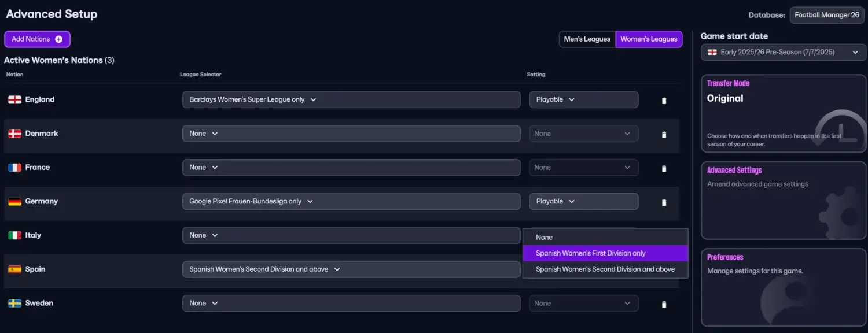Click the Sweden nation name
Image resolution: width=868 pixels, height=333 pixels.
click(39, 303)
